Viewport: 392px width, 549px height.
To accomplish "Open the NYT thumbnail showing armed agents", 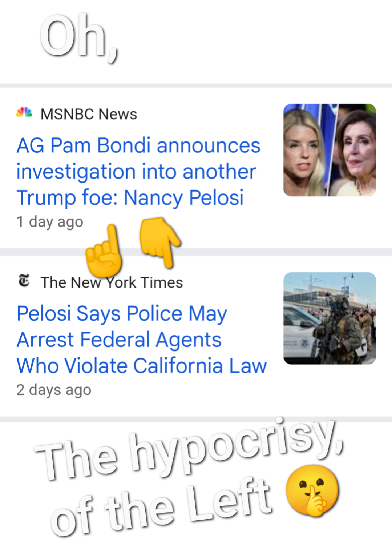I will (x=330, y=318).
